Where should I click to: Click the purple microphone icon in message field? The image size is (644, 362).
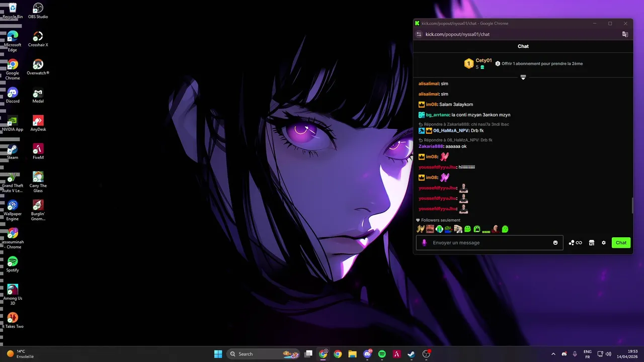coord(424,243)
